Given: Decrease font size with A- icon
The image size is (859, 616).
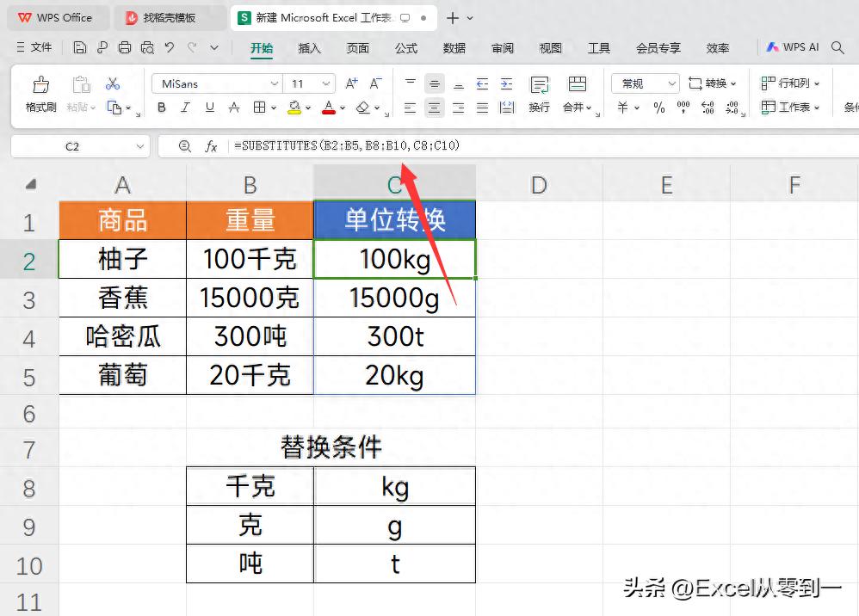Looking at the screenshot, I should pos(375,83).
